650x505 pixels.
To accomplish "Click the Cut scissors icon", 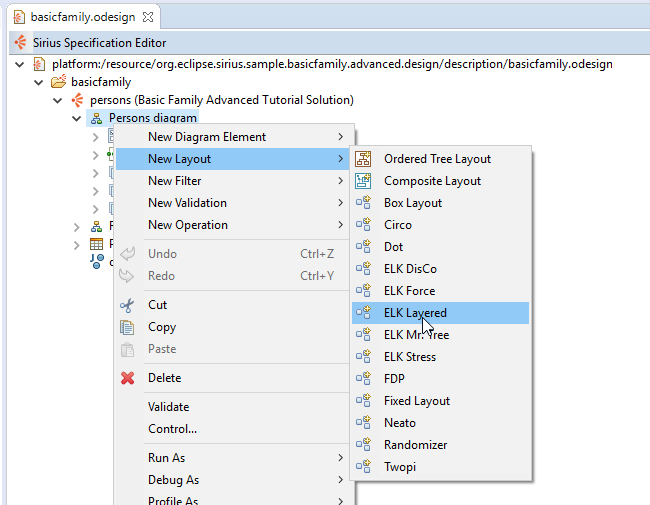I will point(127,305).
